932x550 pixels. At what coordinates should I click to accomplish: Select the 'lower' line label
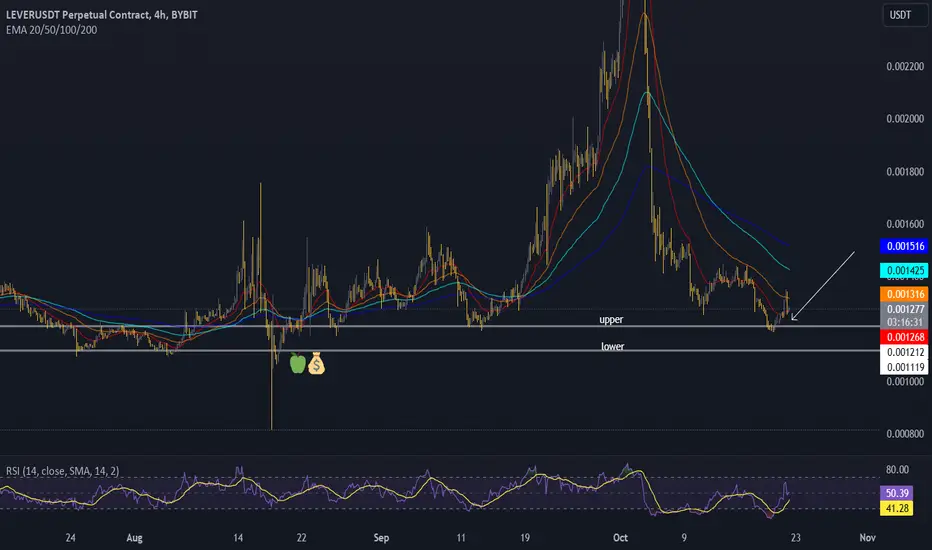tap(612, 346)
